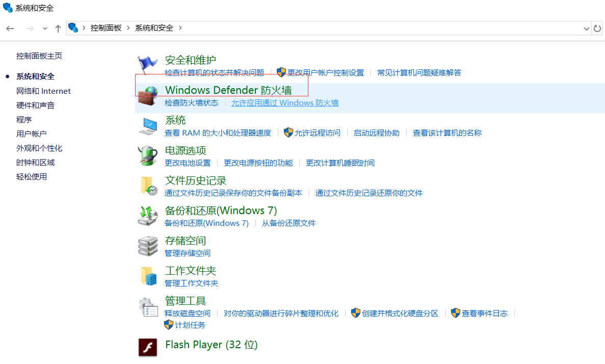Click 对你的驱动器进行碎片整理和优化 link
605x364 pixels.
tap(281, 314)
